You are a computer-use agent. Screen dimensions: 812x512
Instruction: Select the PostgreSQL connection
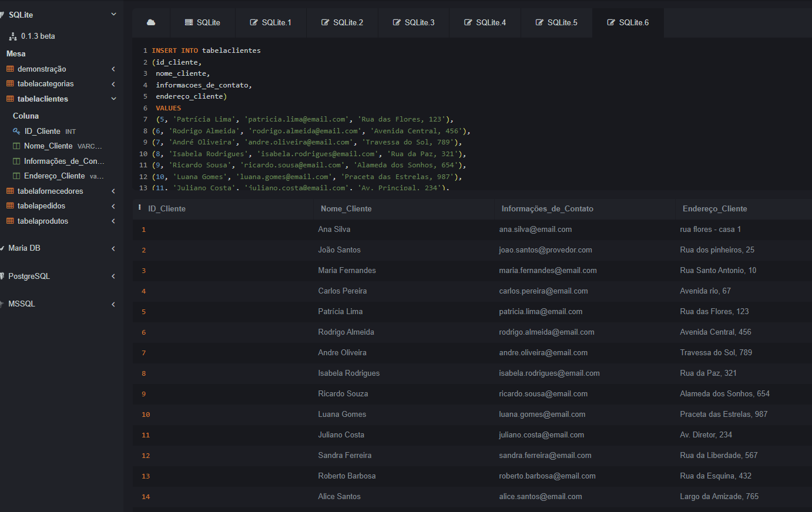[29, 276]
